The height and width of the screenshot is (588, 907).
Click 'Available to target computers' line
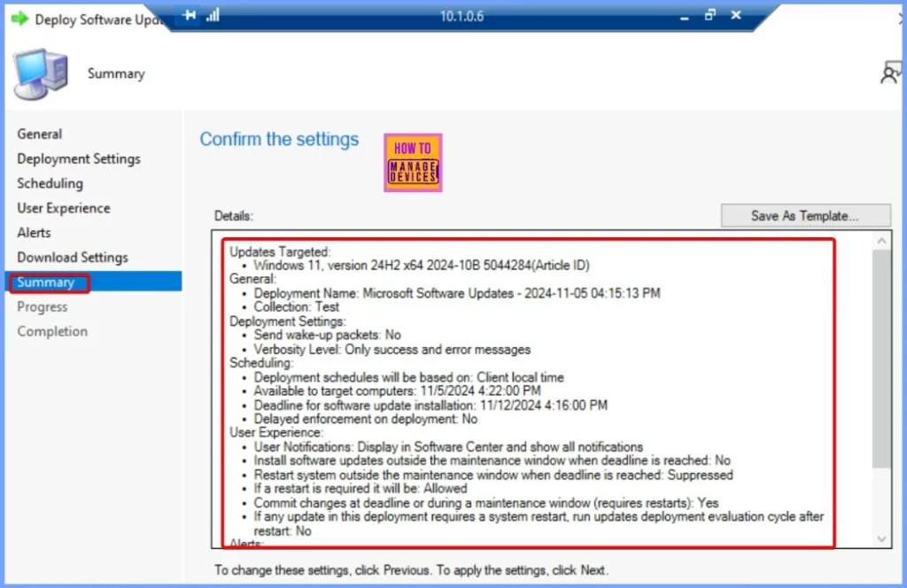397,391
